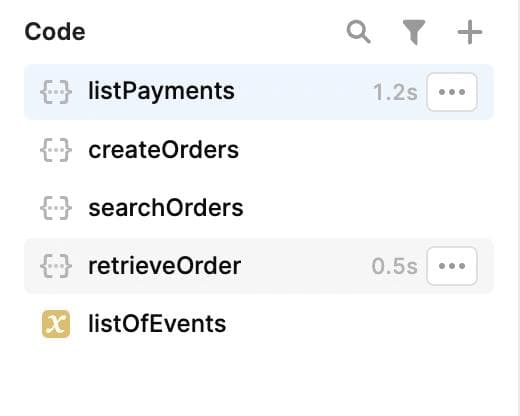Click the Code panel heading
The width and height of the screenshot is (520, 416).
(55, 32)
